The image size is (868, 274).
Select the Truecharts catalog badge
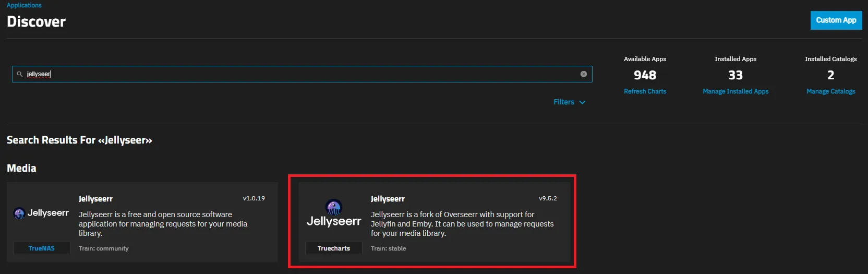coord(334,248)
